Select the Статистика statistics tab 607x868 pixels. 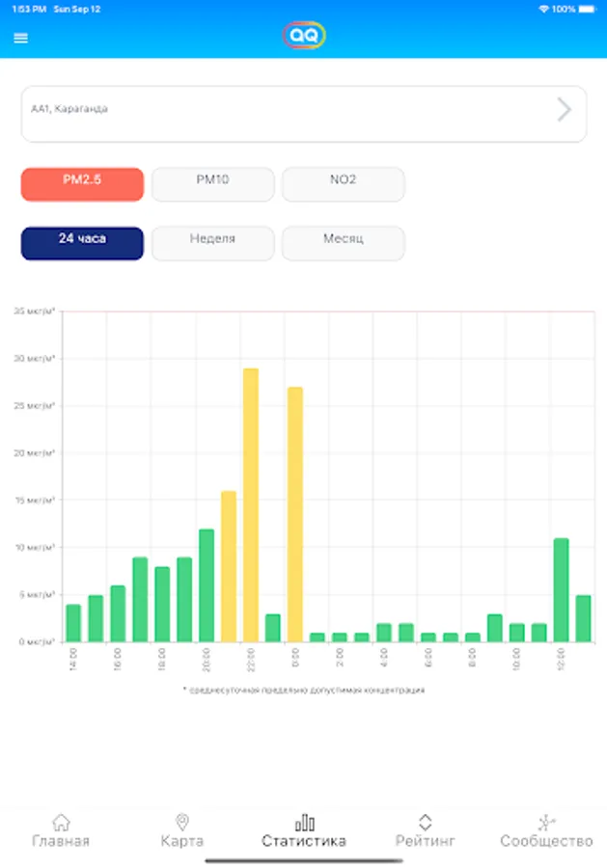point(304,831)
